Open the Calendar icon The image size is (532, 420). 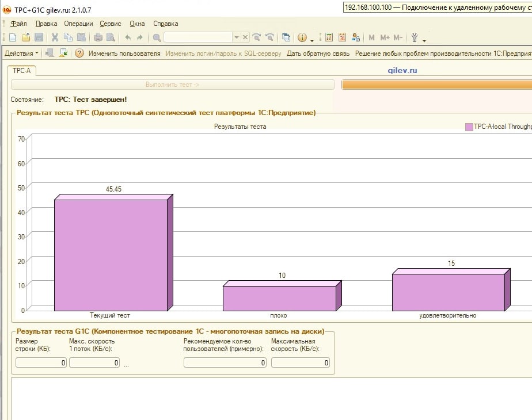point(342,37)
